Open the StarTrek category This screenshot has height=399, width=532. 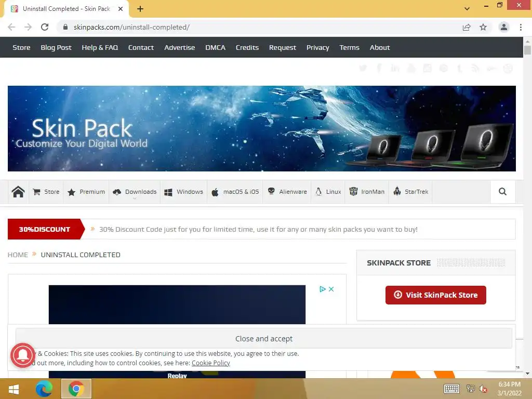(x=410, y=192)
